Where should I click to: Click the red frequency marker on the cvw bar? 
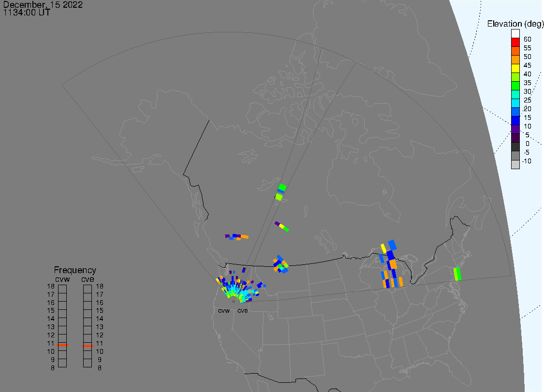pos(62,345)
